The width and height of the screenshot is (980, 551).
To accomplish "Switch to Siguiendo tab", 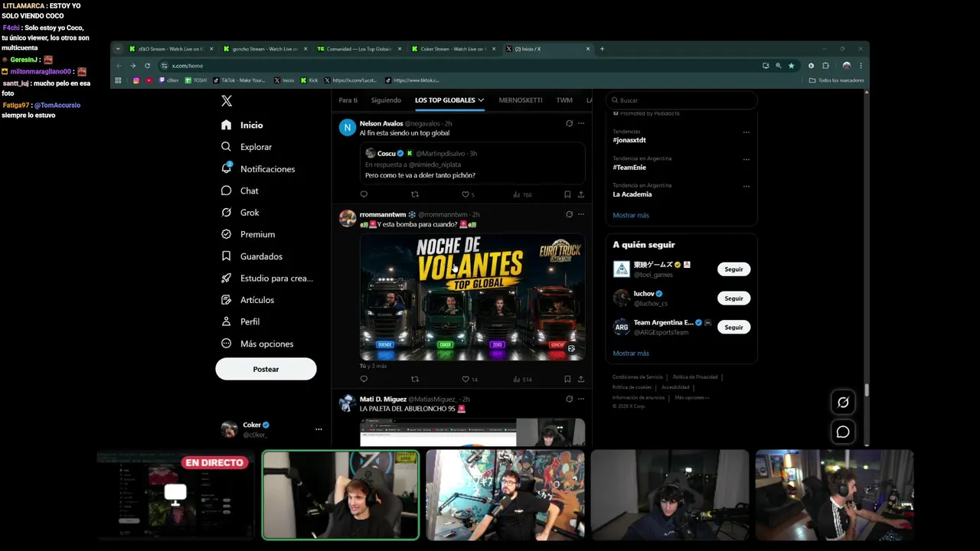I will pos(386,100).
